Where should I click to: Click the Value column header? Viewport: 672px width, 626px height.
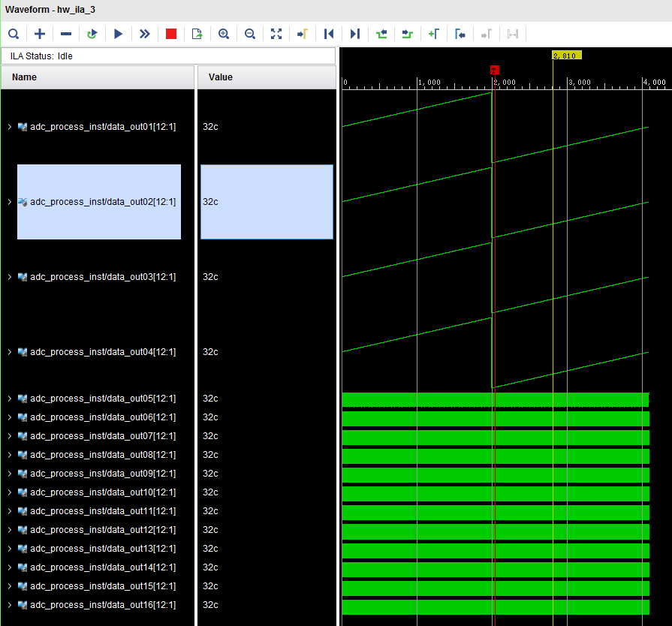pyautogui.click(x=267, y=77)
